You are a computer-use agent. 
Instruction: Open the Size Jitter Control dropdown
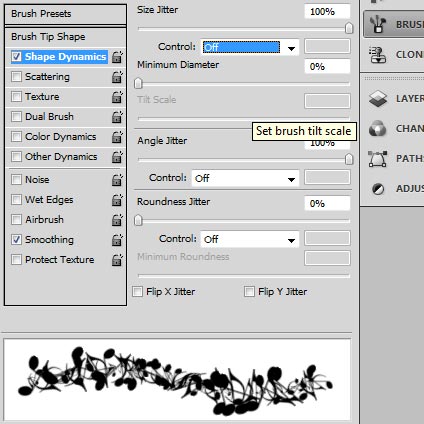[250, 47]
